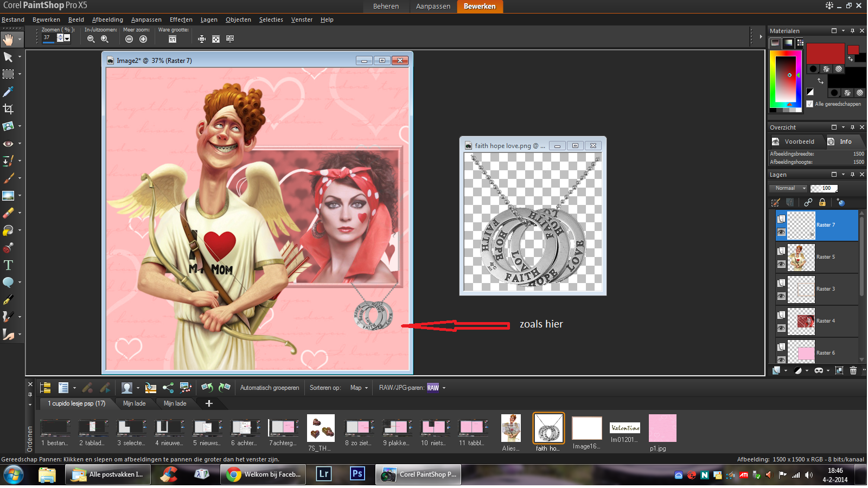
Task: Select the 7S_TH chocolate hearts thumbnail
Action: pyautogui.click(x=321, y=428)
